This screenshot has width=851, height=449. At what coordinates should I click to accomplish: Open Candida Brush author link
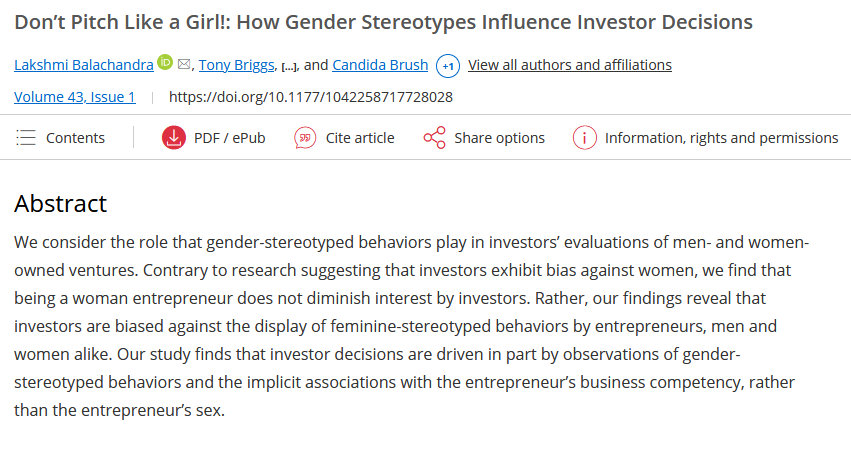(380, 65)
